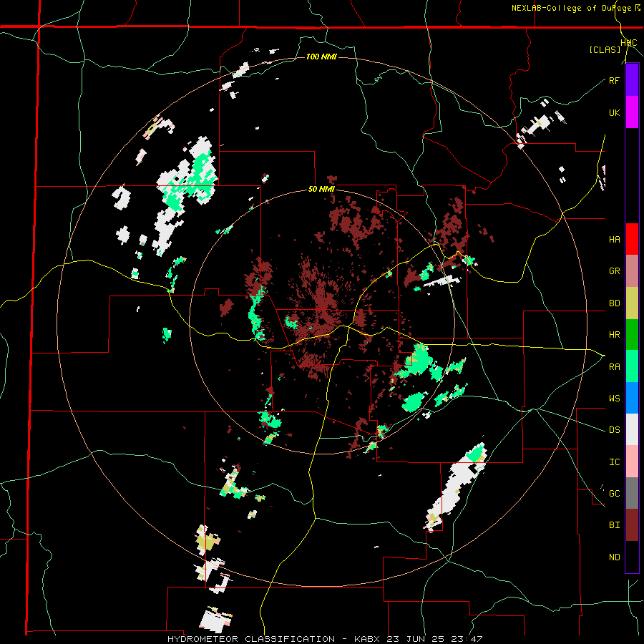Screen dimensions: 644x644
Task: Click the DS white color swatch
Action: (x=632, y=429)
